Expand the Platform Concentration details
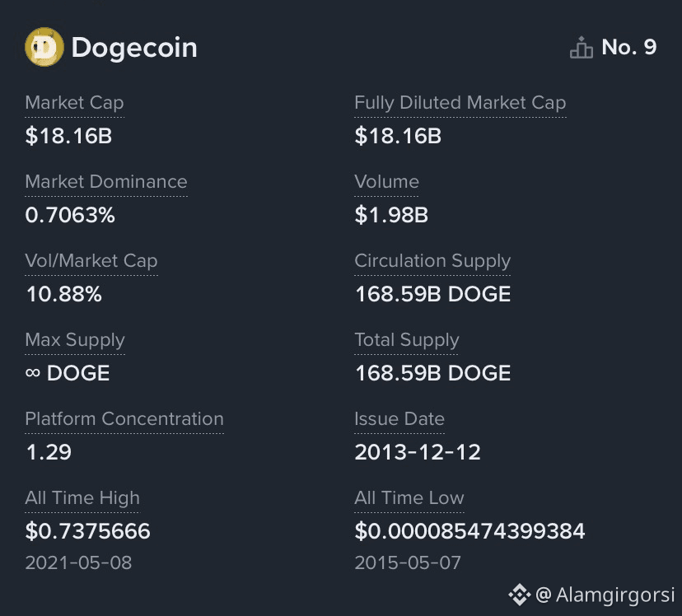The width and height of the screenshot is (682, 616). [124, 418]
